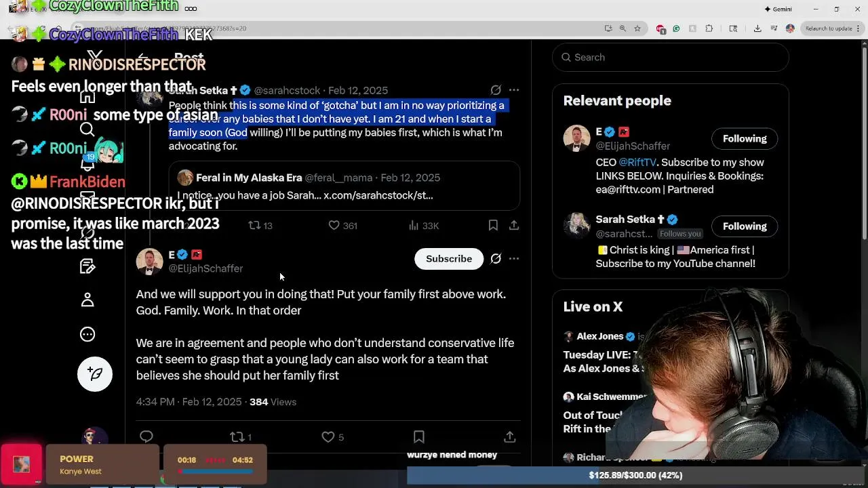The width and height of the screenshot is (868, 488).
Task: Open the media controls icon in Chrome toolbar
Action: pyautogui.click(x=774, y=28)
